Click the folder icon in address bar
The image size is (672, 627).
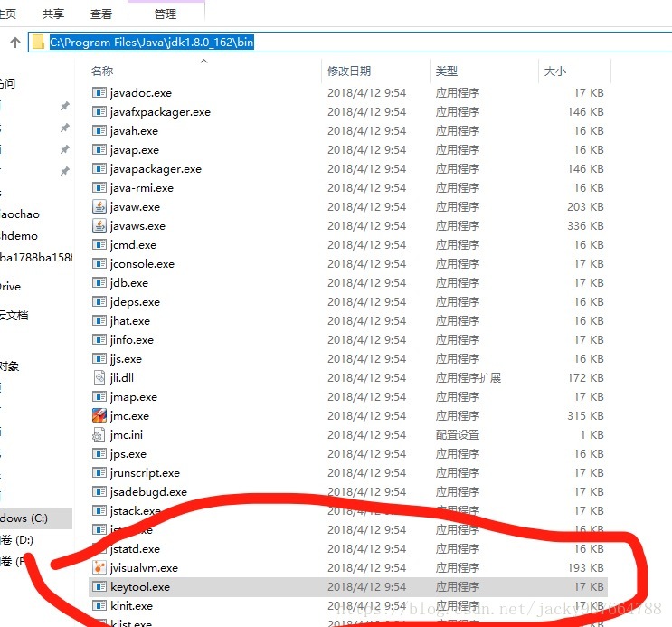coord(39,42)
